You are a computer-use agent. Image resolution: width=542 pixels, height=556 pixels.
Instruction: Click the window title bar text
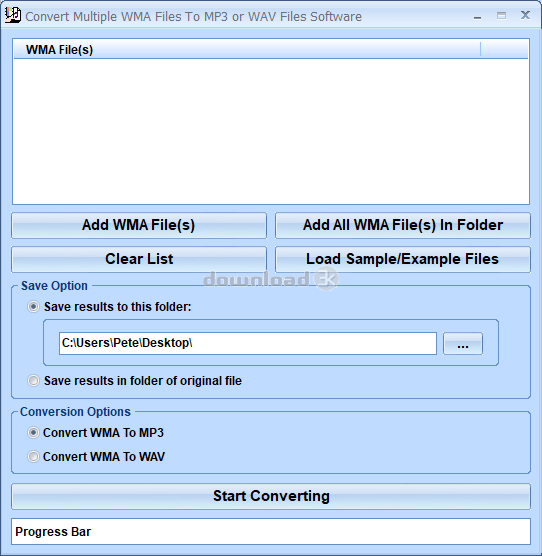click(x=194, y=17)
